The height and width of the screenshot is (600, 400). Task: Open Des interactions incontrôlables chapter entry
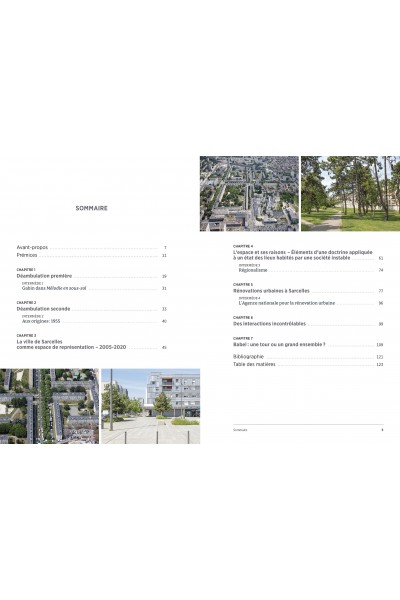click(x=308, y=324)
